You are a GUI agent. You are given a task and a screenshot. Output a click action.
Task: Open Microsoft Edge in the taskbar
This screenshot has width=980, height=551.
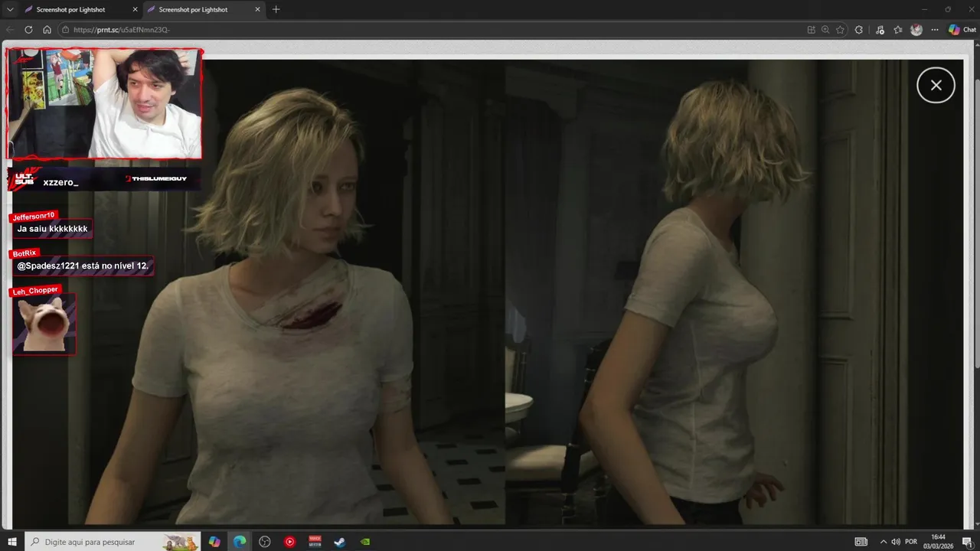pyautogui.click(x=240, y=542)
